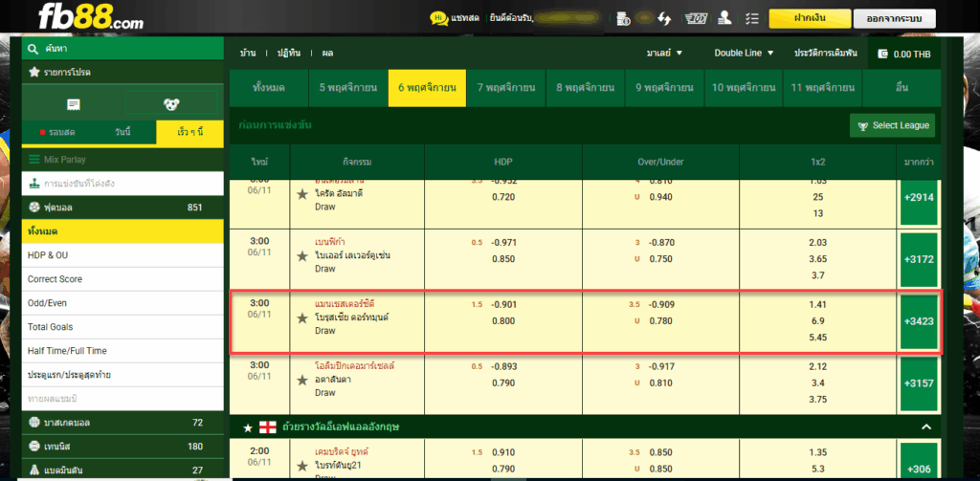980x481 pixels.
Task: Favorite the ไบรท์ตันยู21 match star
Action: click(302, 466)
